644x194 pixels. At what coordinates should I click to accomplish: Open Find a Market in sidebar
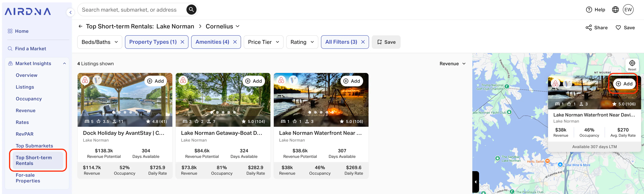[31, 49]
